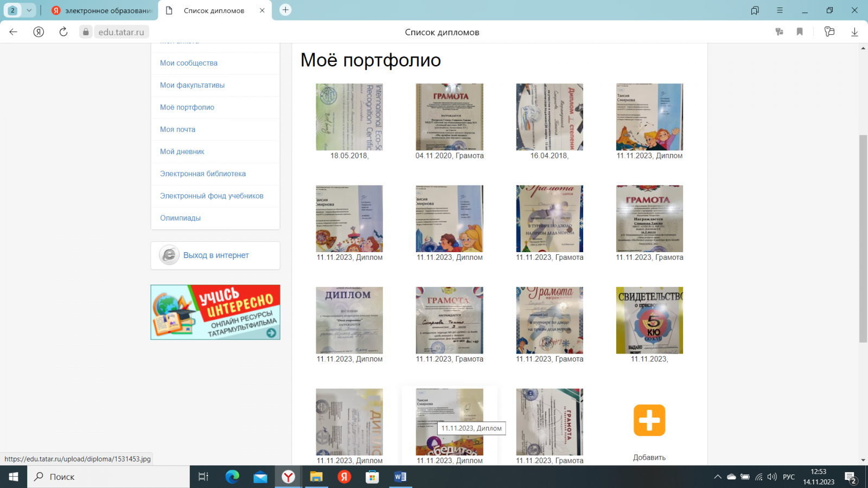This screenshot has width=868, height=488.
Task: Click the orange plus Add diploma icon
Action: coord(649,420)
